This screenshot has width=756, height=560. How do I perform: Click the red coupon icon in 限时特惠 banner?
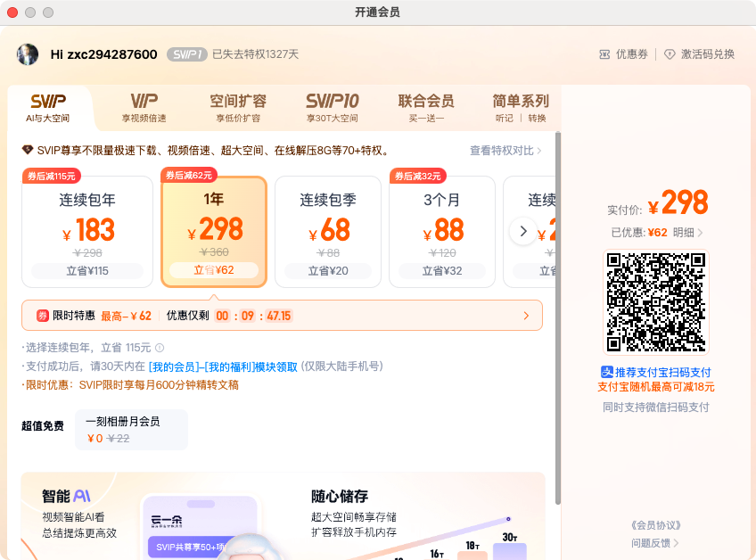click(x=43, y=316)
